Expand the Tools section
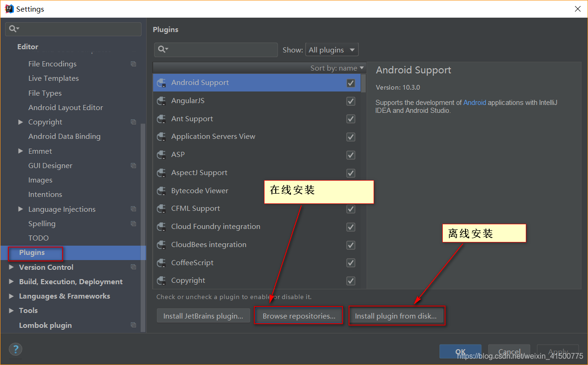588x365 pixels. (x=11, y=310)
